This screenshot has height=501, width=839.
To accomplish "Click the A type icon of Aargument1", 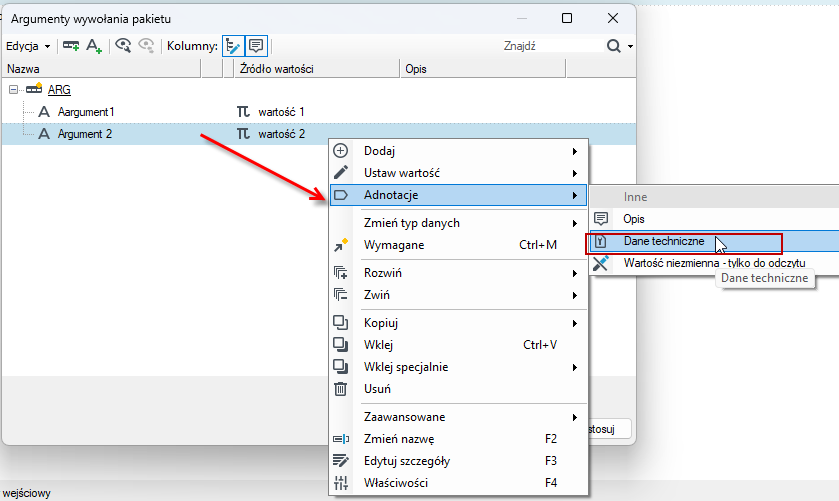I will (44, 112).
